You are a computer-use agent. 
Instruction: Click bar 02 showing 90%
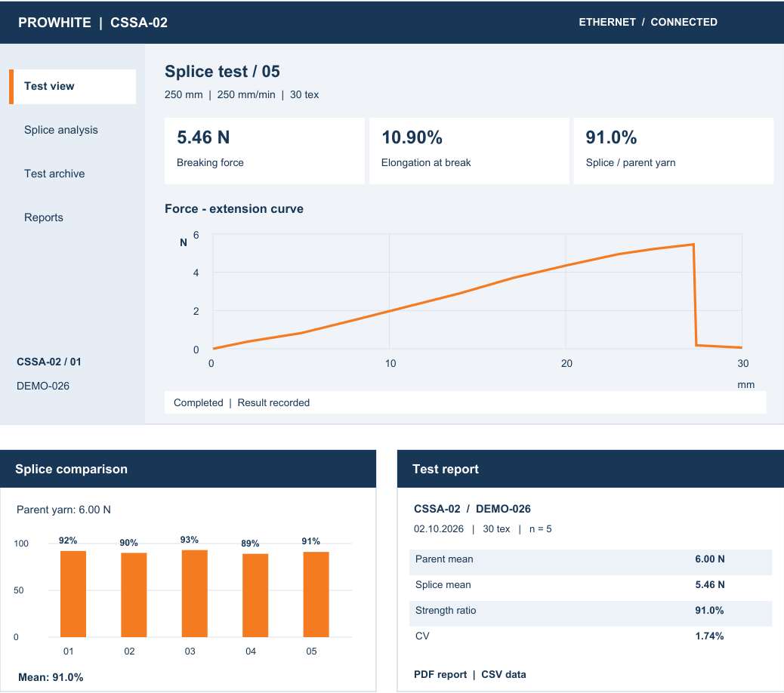134,595
